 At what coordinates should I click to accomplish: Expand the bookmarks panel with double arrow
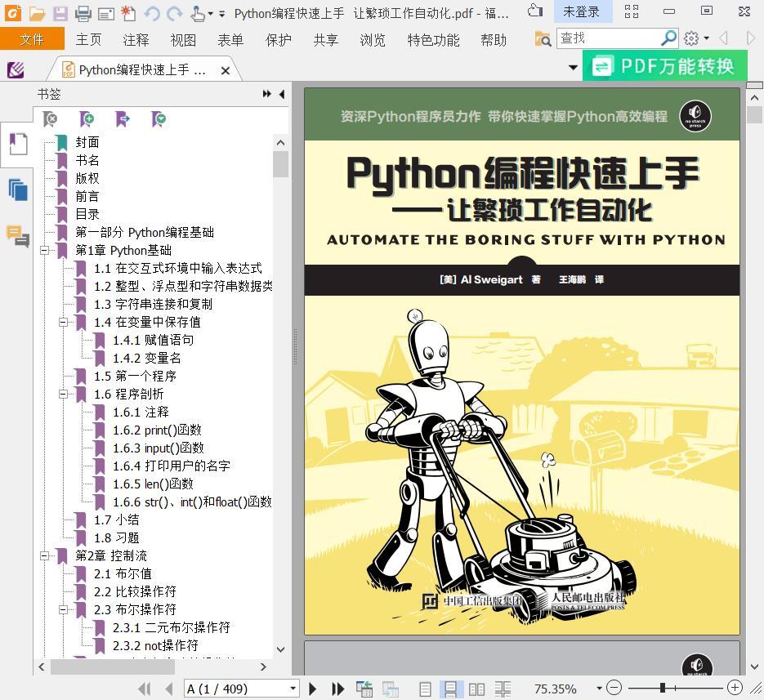(x=266, y=94)
